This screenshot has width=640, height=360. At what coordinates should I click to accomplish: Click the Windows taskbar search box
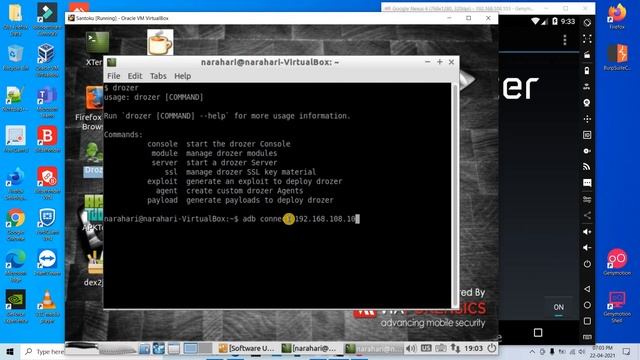click(x=44, y=351)
